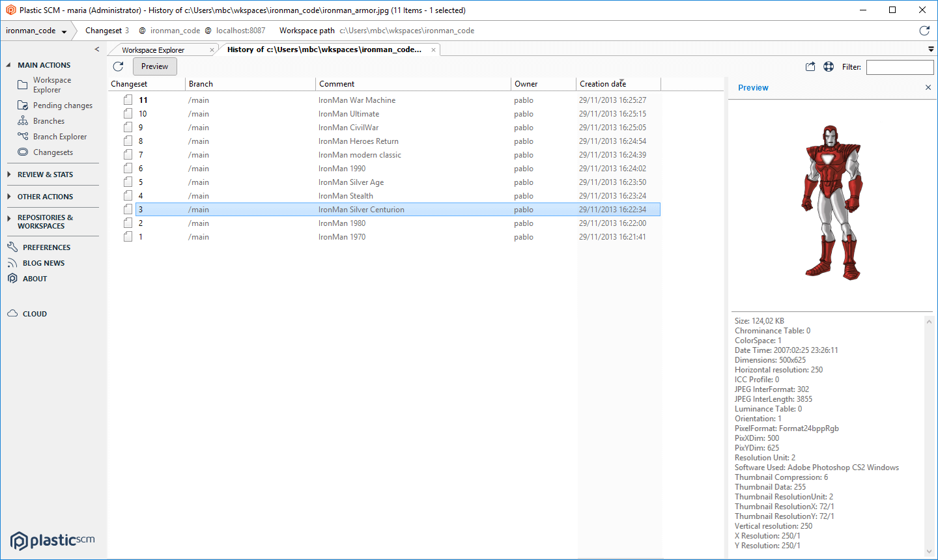Click the file icon of changeset 6
Screen dimensions: 938x560
pos(128,169)
